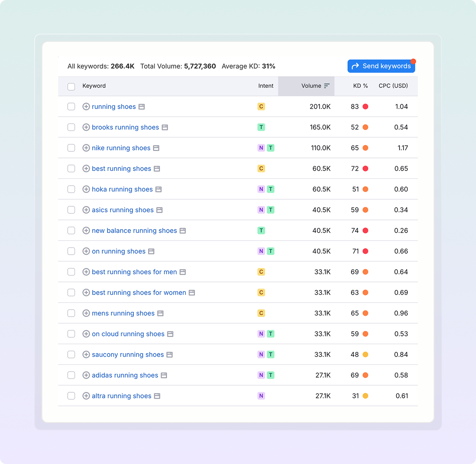Viewport: 476px width, 464px height.
Task: Check 'mens running shoes' row checkbox
Action: [71, 313]
